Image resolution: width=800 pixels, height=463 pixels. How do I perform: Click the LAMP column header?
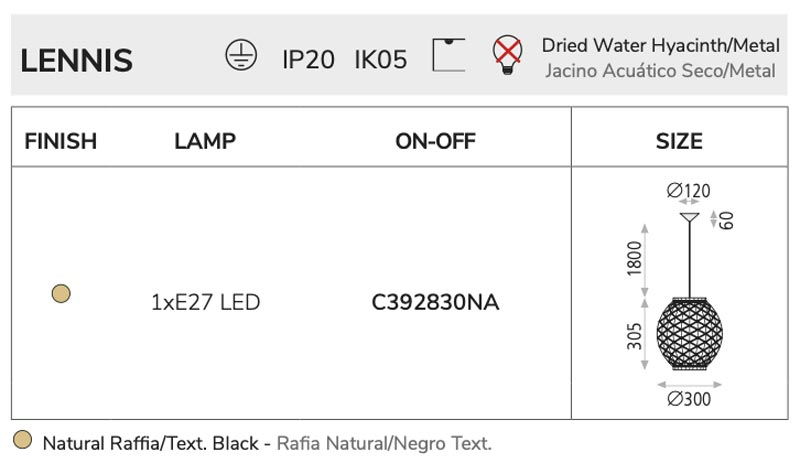(x=205, y=141)
